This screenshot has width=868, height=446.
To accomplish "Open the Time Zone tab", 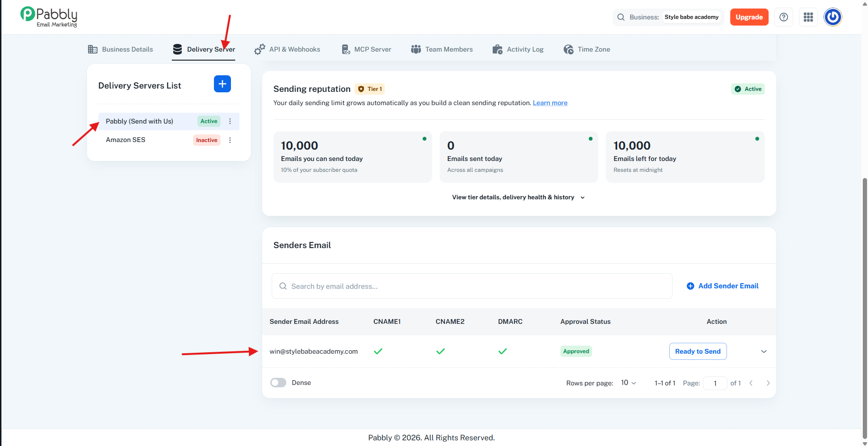I will pyautogui.click(x=587, y=49).
